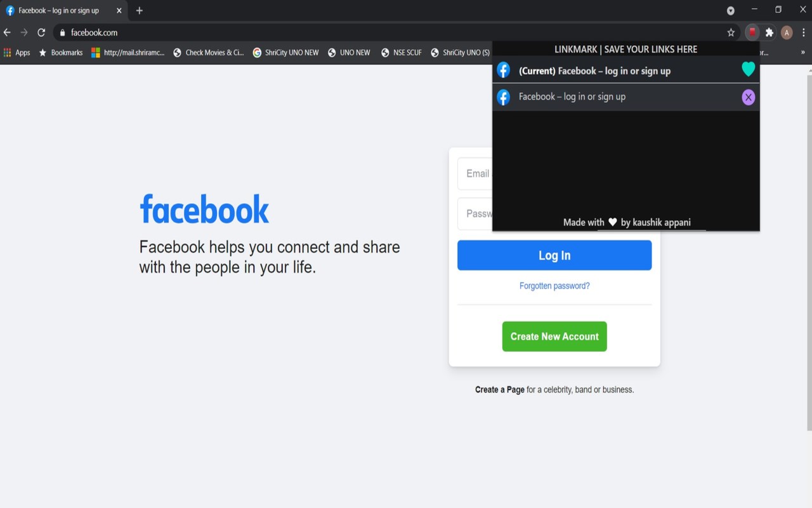Remove saved Facebook link with purple X
This screenshot has width=812, height=508.
point(749,97)
